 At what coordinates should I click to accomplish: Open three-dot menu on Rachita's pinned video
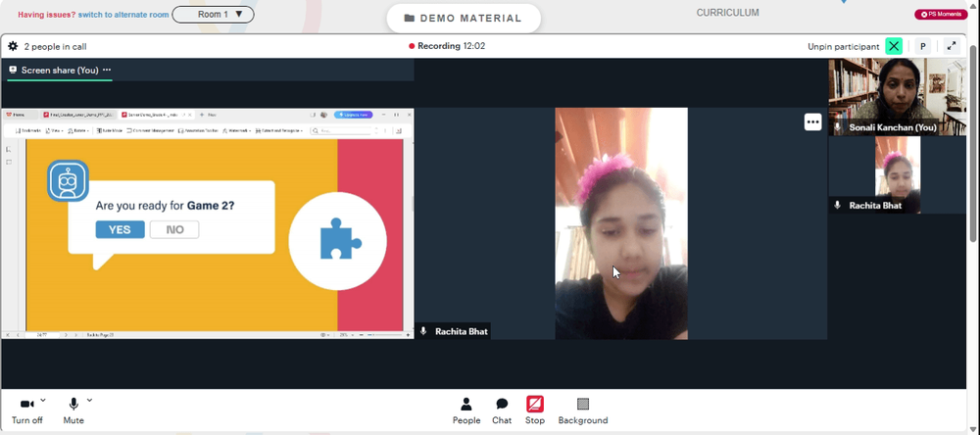(812, 122)
